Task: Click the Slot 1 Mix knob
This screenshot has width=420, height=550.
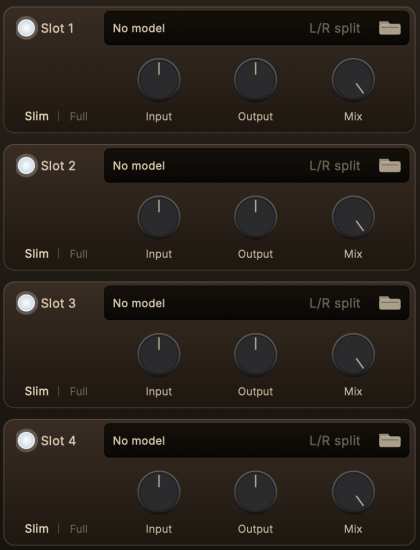Action: (353, 80)
